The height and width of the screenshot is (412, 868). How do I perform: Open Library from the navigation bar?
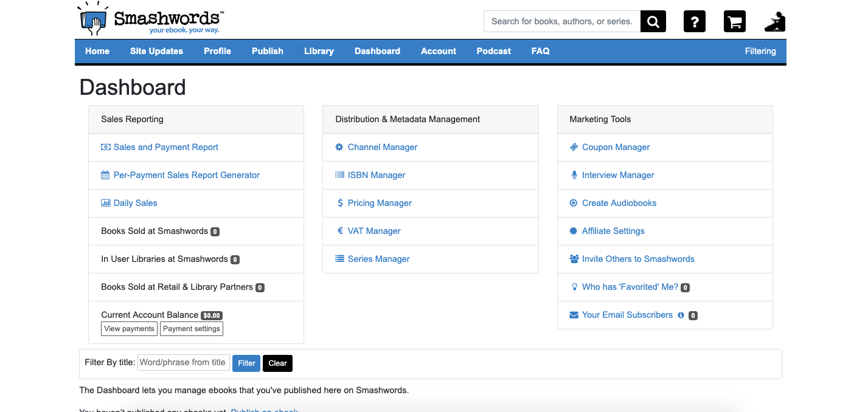pos(319,51)
